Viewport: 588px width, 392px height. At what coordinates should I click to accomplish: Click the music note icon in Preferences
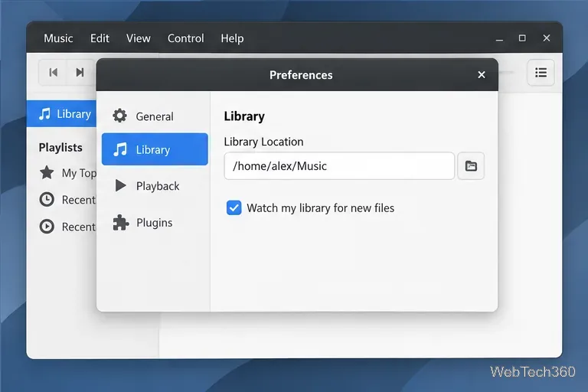[120, 149]
